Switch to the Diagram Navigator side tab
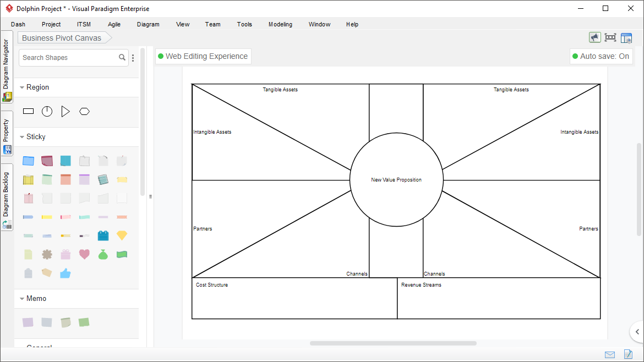This screenshot has height=362, width=644. click(7, 67)
